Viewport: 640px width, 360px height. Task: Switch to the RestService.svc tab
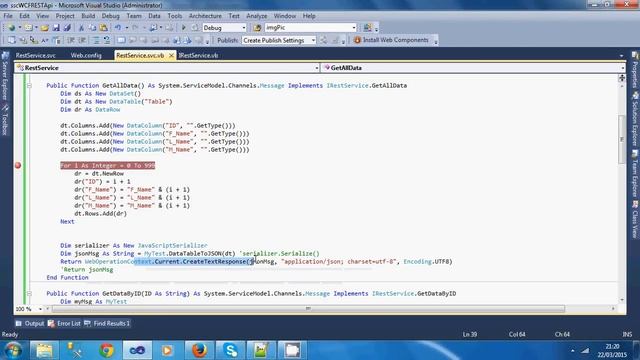(36, 56)
